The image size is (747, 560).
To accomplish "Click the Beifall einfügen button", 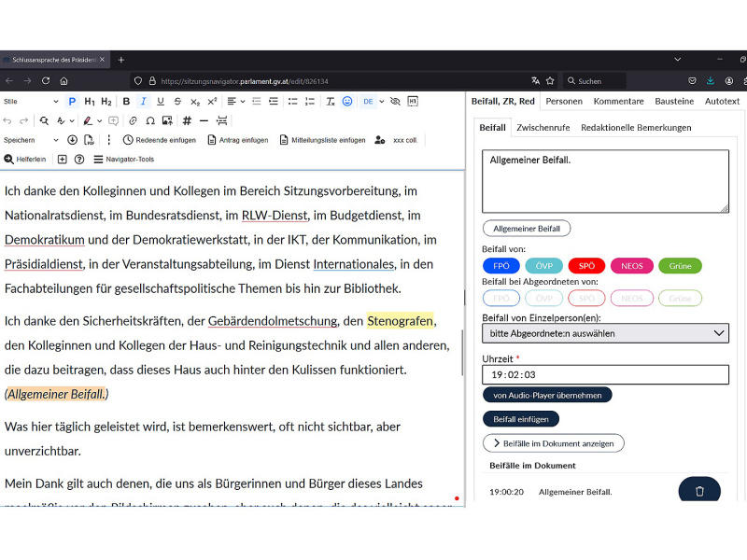I will coord(521,418).
